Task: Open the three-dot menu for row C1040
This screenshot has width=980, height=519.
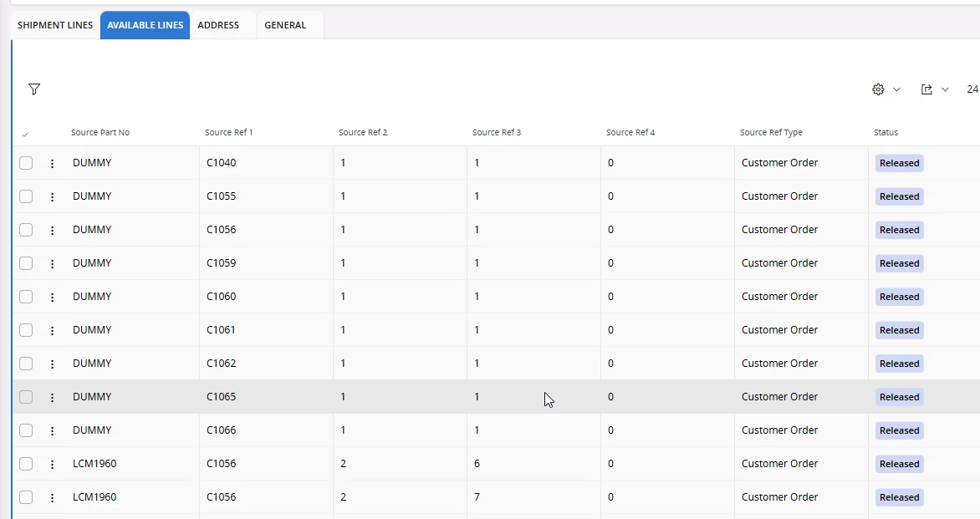Action: (x=52, y=163)
